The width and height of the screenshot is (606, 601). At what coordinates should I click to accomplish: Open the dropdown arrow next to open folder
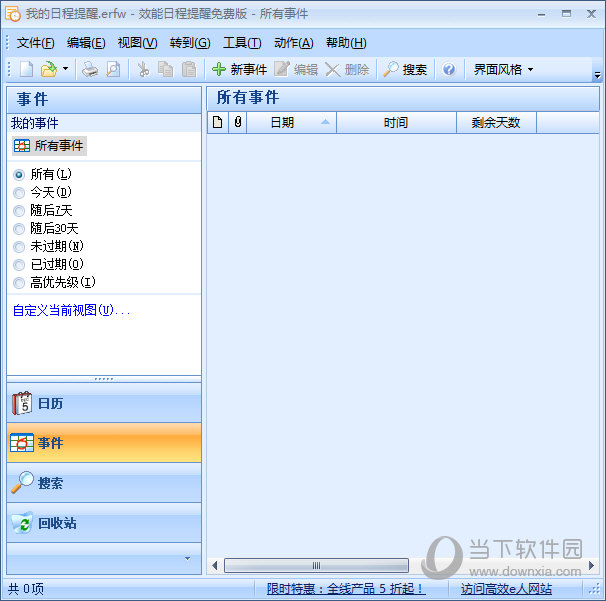65,69
